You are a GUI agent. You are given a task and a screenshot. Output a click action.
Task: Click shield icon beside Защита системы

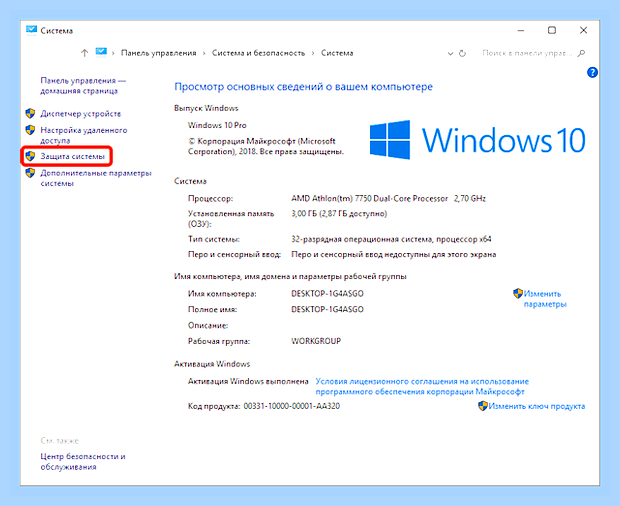click(30, 156)
